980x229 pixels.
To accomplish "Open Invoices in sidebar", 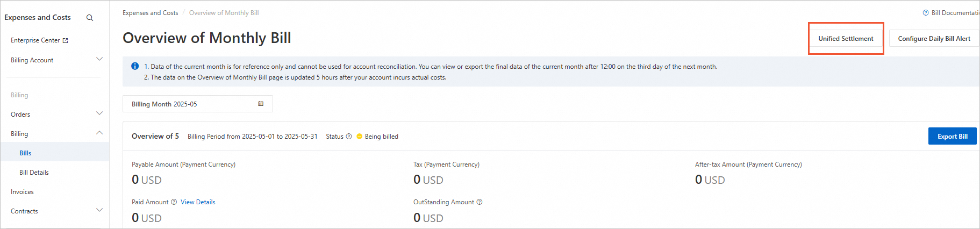I will [22, 192].
